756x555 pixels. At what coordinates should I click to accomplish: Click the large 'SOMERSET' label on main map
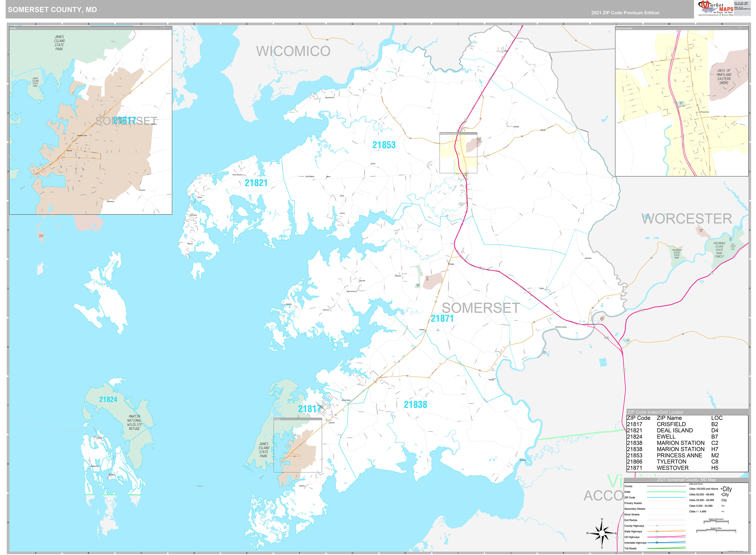(x=480, y=308)
